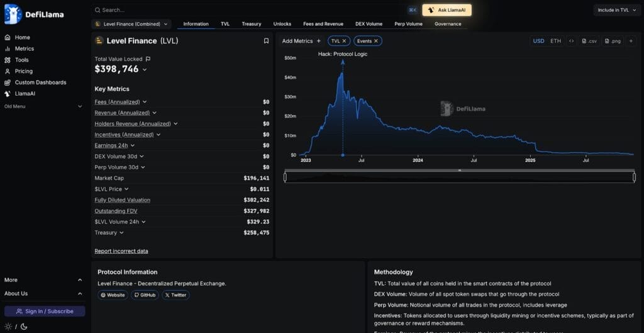Select the Information tab
The image size is (644, 333).
click(x=196, y=24)
